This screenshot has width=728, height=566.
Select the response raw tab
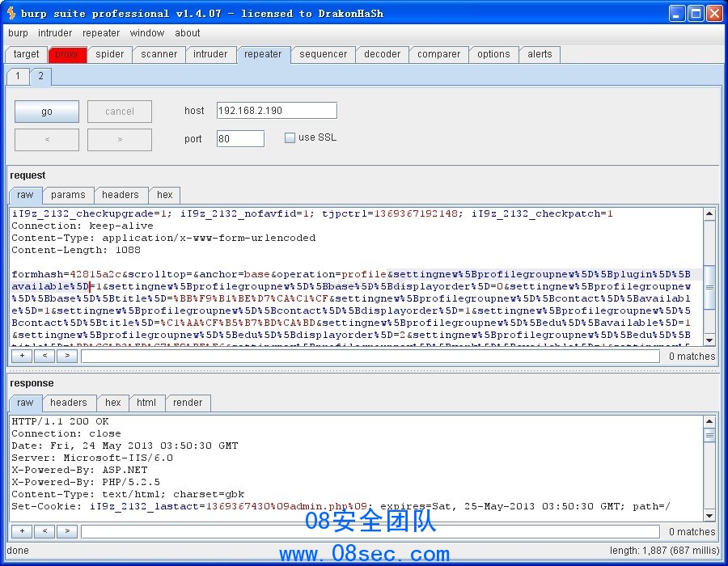coord(26,403)
